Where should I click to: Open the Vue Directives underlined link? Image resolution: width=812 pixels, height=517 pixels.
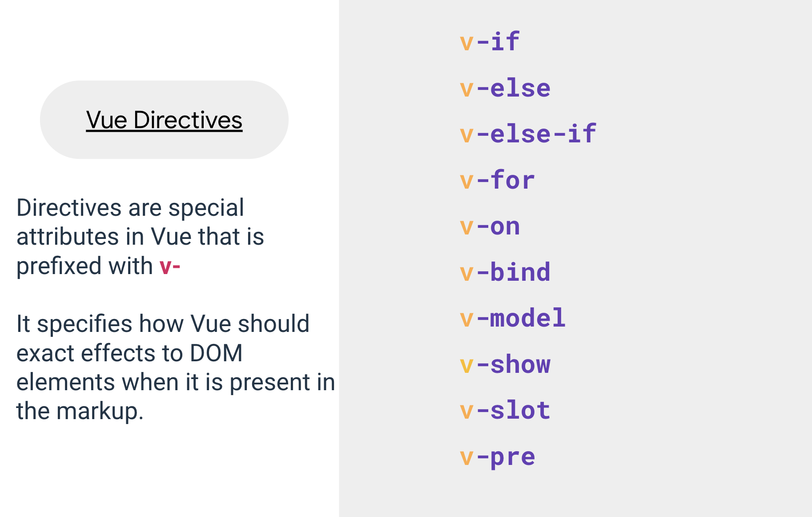(x=164, y=120)
